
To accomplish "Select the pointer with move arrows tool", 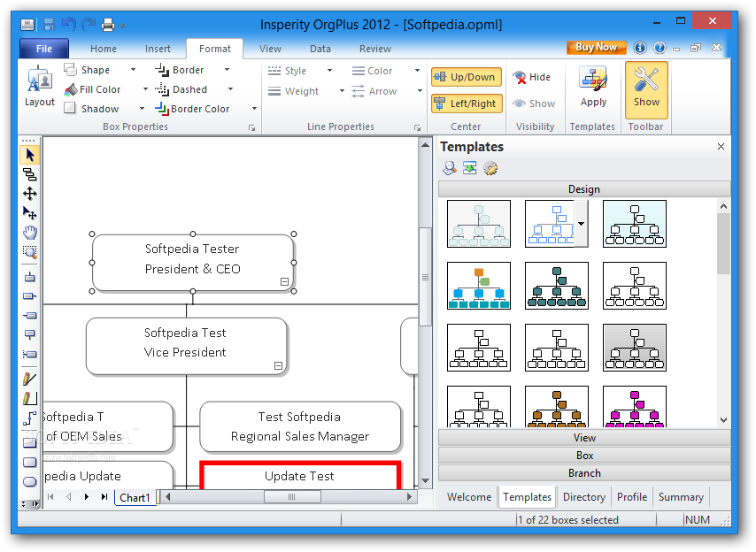I will (30, 213).
